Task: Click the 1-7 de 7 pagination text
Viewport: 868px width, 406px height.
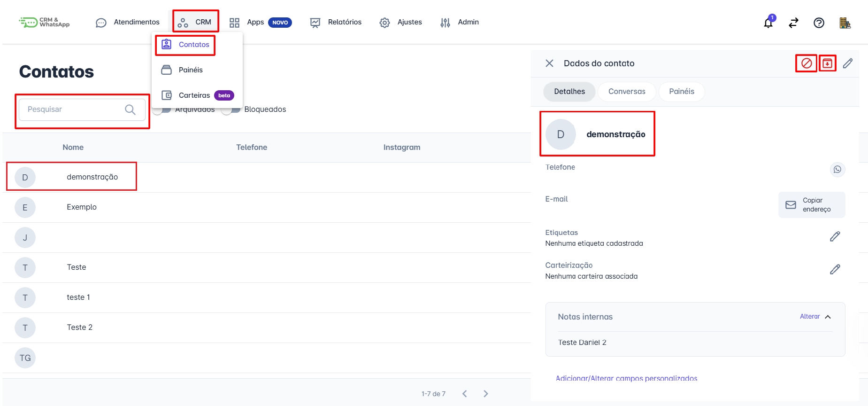Action: pyautogui.click(x=433, y=394)
